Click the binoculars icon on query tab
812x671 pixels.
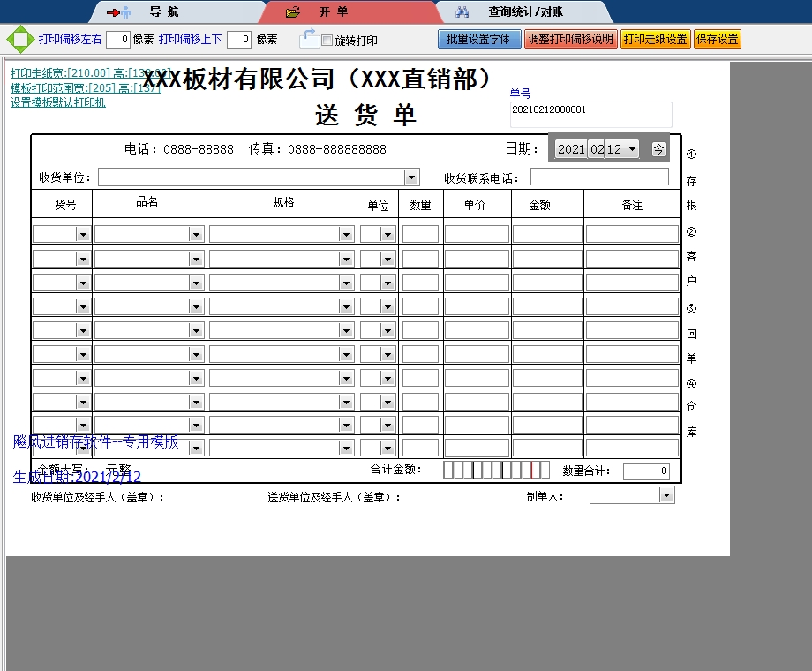(462, 12)
